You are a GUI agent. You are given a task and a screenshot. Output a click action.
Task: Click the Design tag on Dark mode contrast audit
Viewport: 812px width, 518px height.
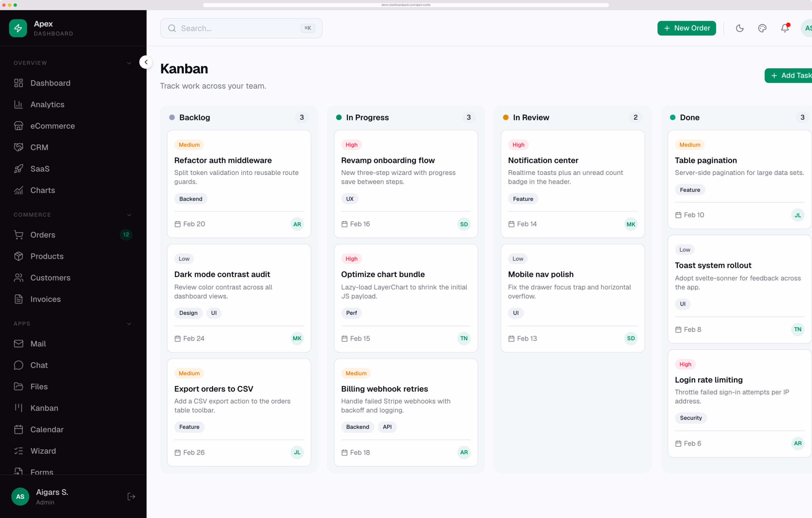tap(188, 313)
